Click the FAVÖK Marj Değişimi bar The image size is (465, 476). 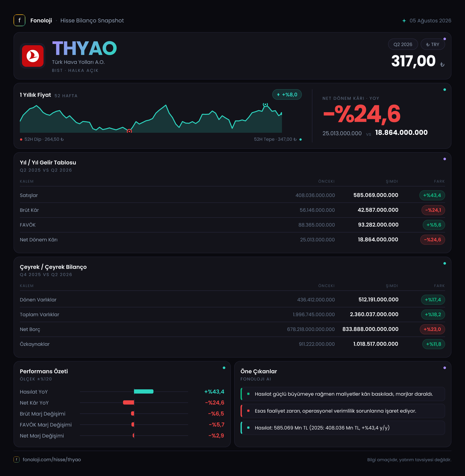coord(133,424)
